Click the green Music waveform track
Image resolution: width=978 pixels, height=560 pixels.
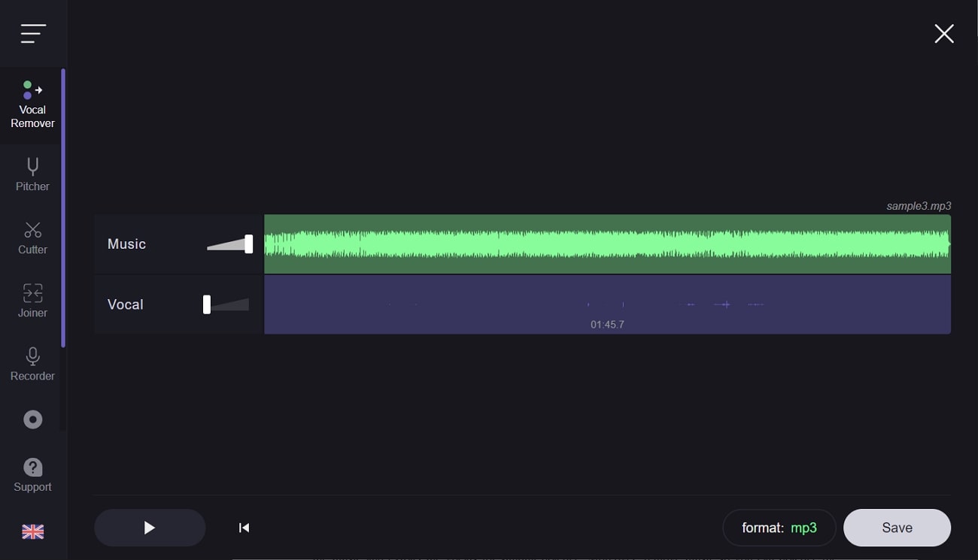(x=606, y=244)
